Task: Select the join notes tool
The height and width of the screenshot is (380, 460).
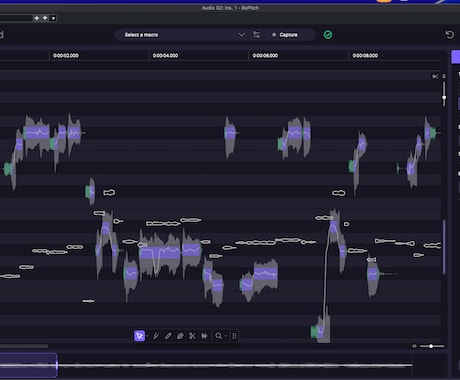Action: pyautogui.click(x=204, y=336)
